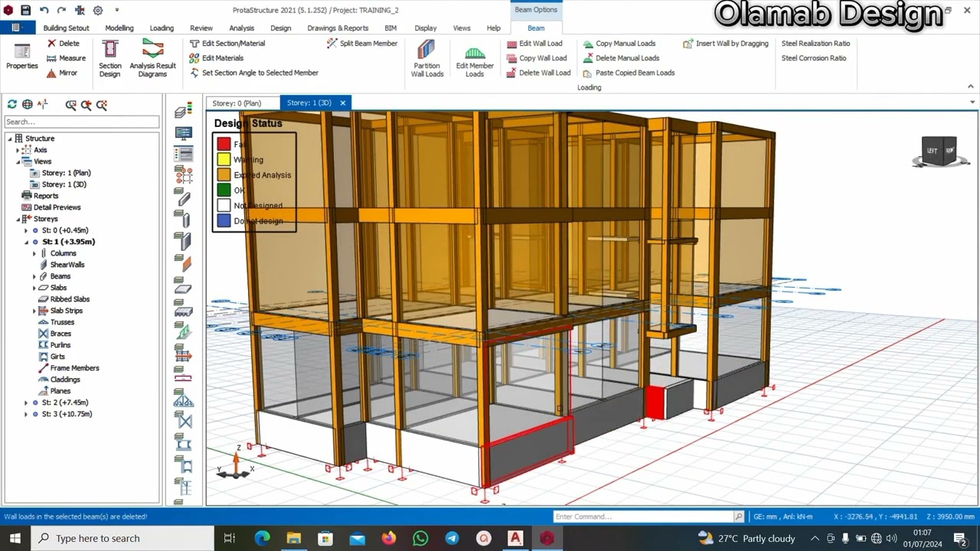Focus the tree Search field
980x551 pixels.
tap(82, 122)
